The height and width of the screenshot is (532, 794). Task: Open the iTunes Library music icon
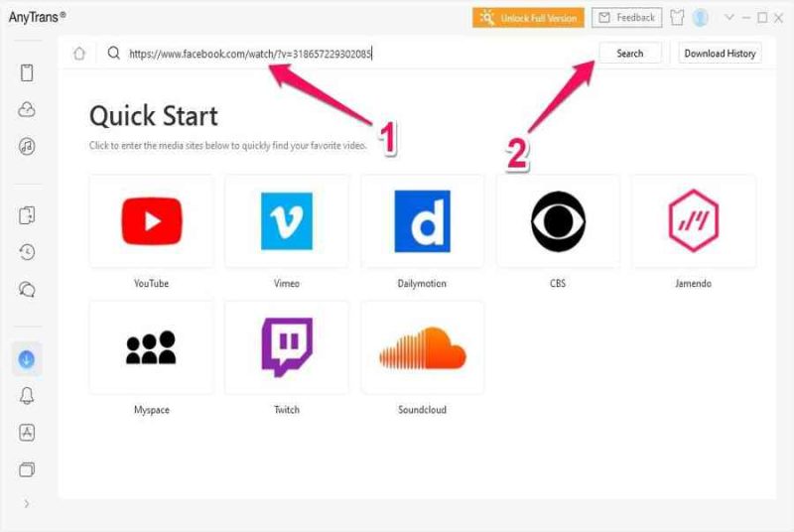(x=27, y=146)
